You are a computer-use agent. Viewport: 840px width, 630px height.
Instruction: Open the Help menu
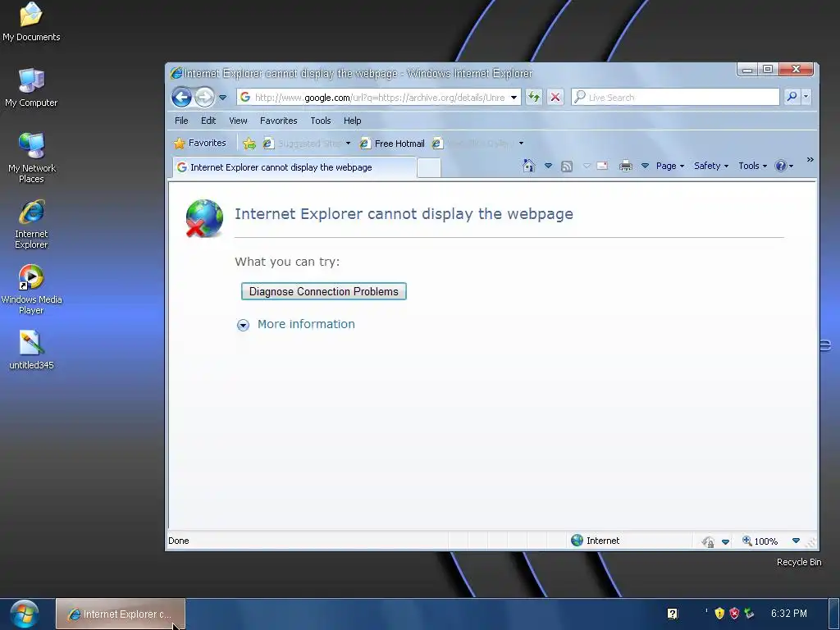[x=352, y=121]
